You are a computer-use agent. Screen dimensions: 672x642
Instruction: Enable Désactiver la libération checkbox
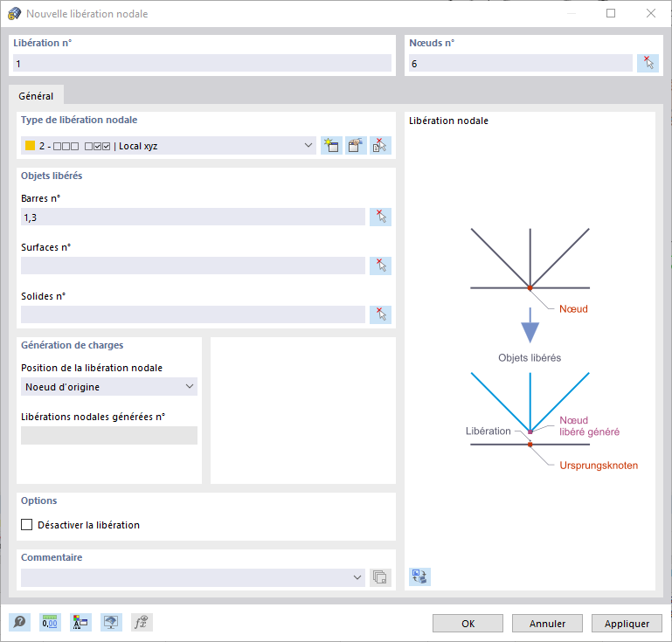(26, 525)
